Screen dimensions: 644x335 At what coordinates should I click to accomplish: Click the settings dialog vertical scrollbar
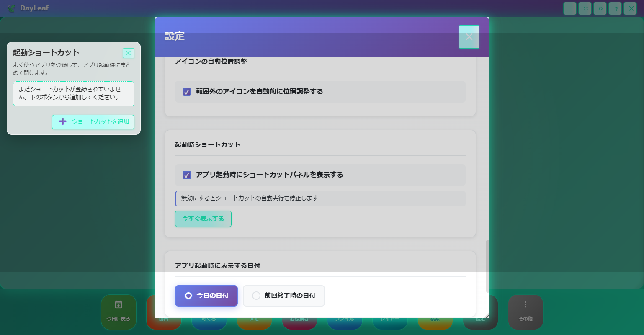[x=487, y=266]
